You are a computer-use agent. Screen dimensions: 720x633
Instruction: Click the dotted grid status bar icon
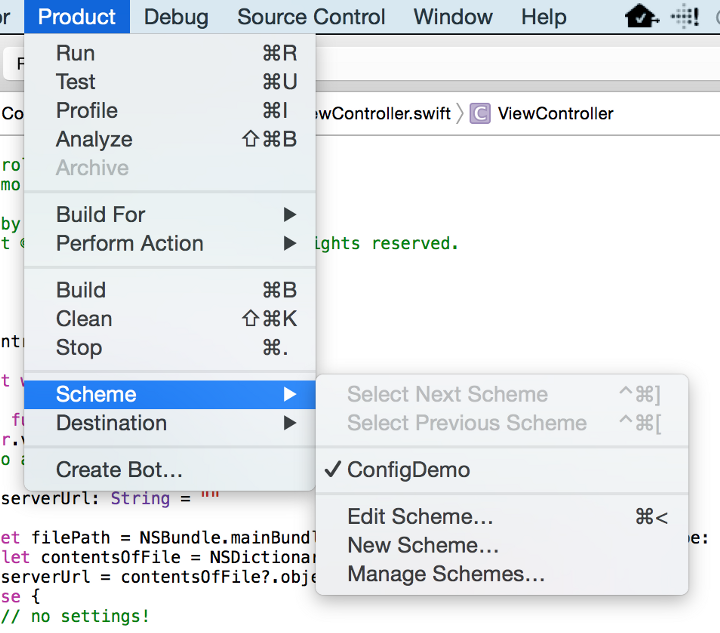tap(684, 16)
